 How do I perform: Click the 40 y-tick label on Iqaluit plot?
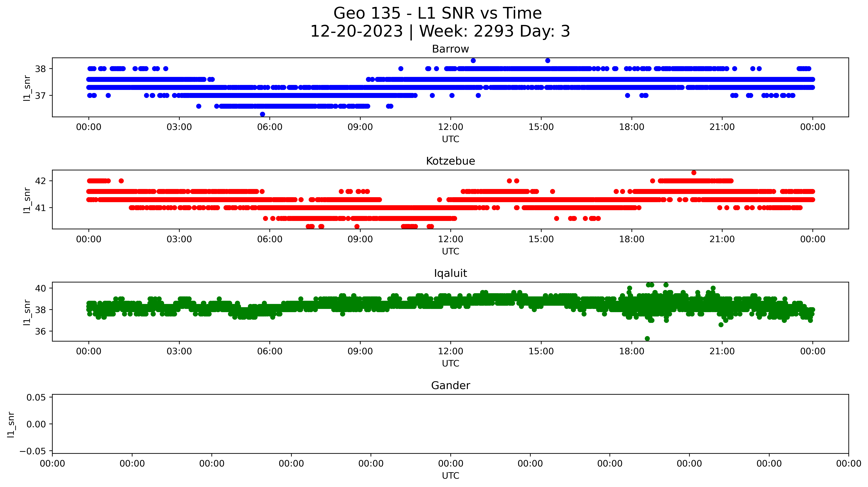(x=40, y=288)
